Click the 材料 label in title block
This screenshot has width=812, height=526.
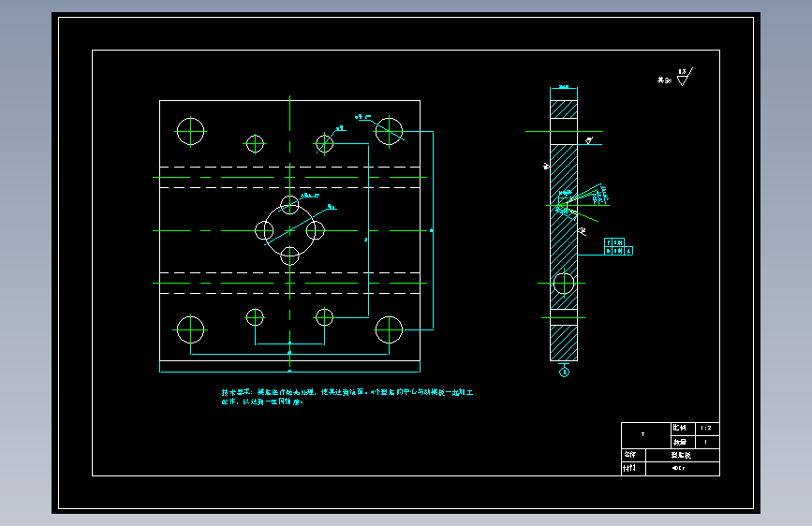629,468
